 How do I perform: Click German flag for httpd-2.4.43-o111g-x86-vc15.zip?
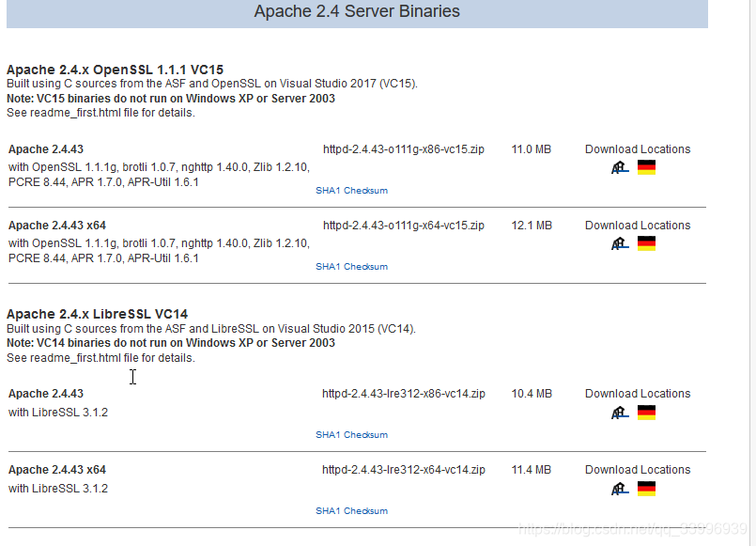click(646, 167)
